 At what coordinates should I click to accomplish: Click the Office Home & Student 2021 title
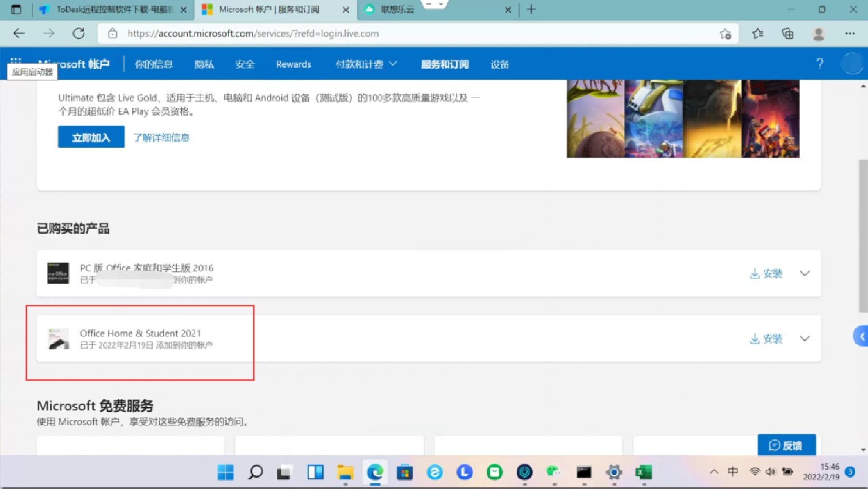[140, 333]
